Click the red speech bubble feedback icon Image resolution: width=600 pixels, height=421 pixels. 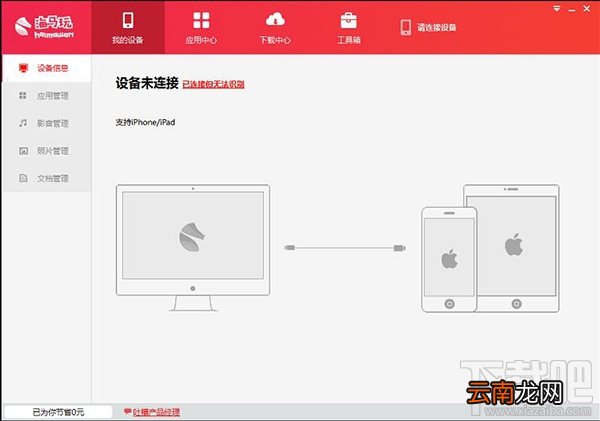pos(128,411)
